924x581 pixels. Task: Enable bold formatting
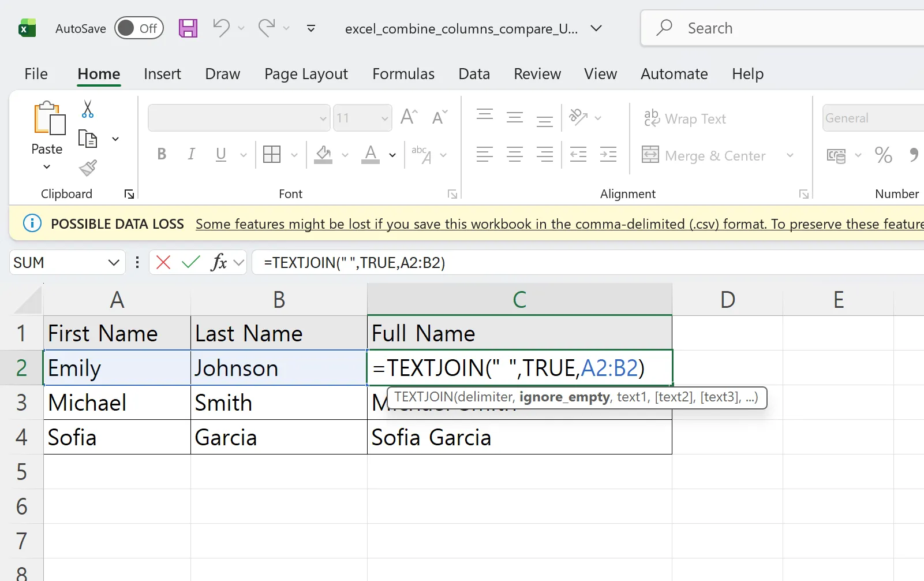click(161, 154)
